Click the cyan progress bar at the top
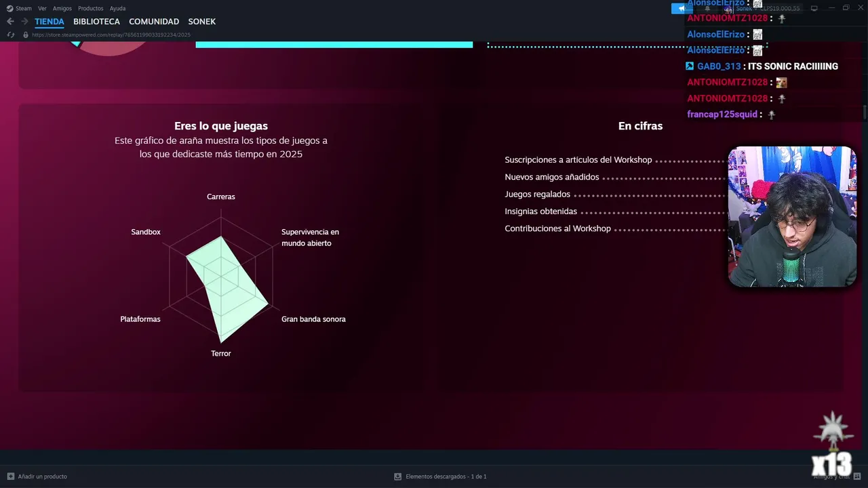The height and width of the screenshot is (488, 868). 334,45
